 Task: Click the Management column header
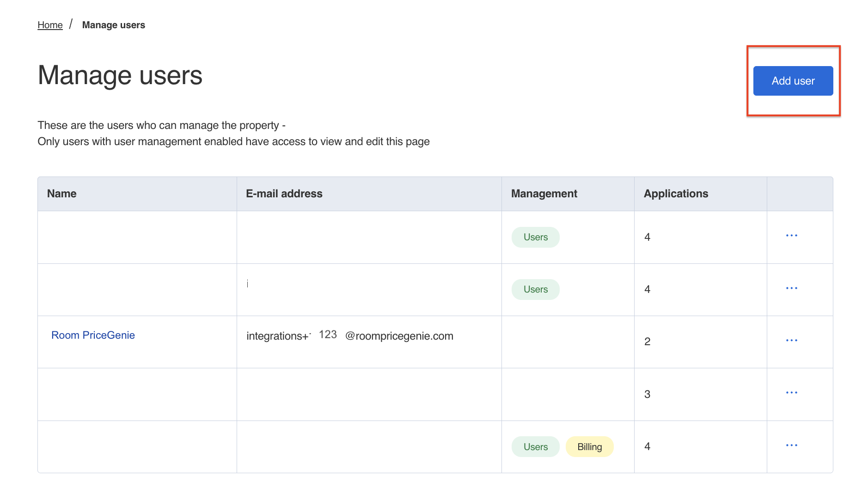coord(544,194)
